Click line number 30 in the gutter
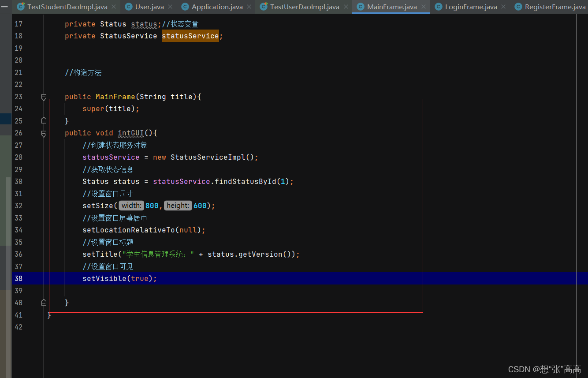 point(19,181)
